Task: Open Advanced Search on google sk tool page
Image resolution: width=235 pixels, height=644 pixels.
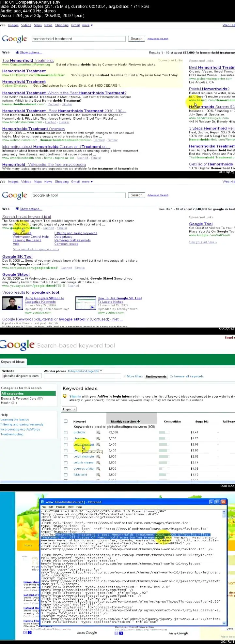Action: [158, 195]
